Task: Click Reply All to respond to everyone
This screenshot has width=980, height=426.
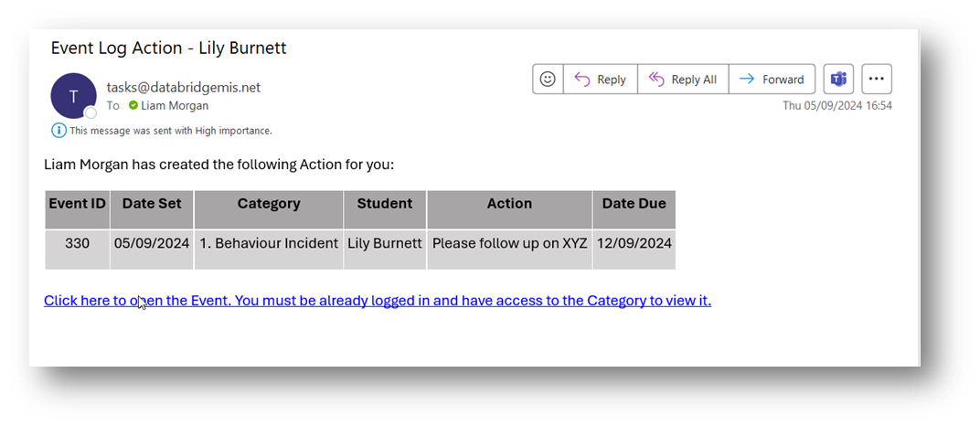Action: click(x=683, y=80)
